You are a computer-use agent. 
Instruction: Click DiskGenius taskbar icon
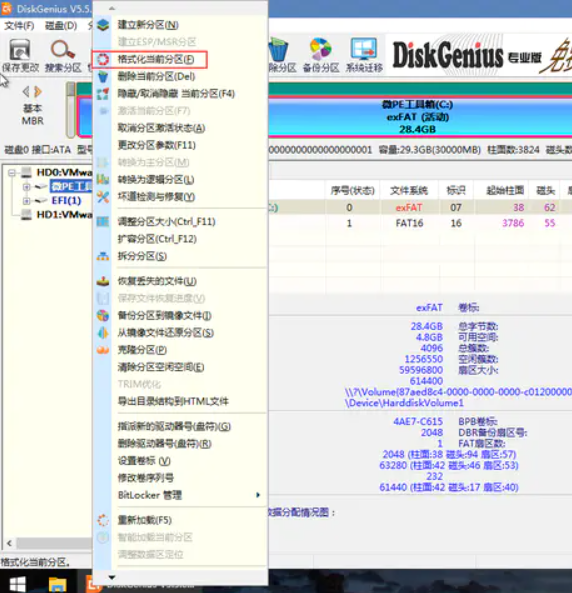[x=93, y=585]
